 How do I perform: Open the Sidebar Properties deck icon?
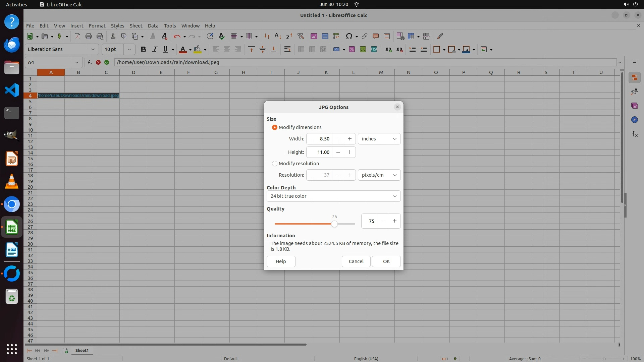[634, 77]
